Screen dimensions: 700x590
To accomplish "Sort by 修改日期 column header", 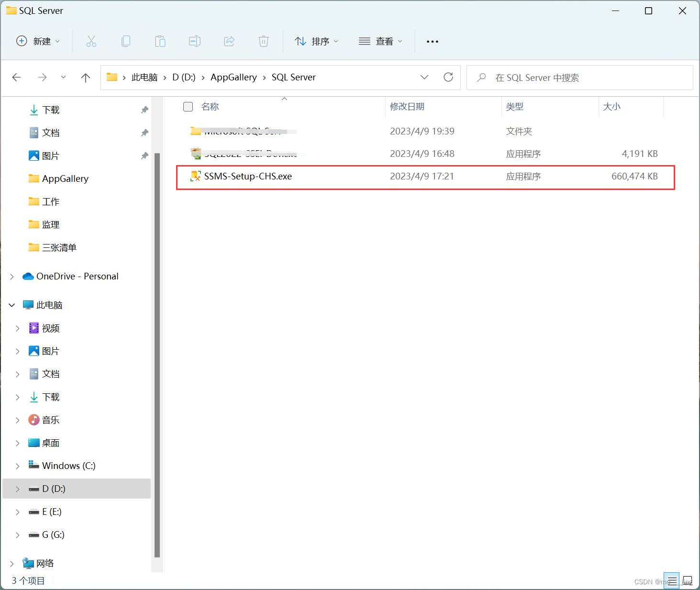I will [407, 107].
